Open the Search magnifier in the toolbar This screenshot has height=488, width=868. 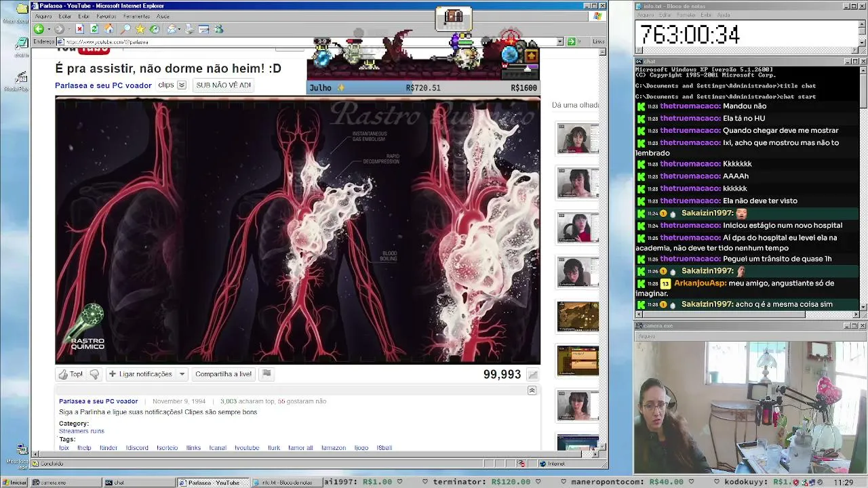coord(125,29)
